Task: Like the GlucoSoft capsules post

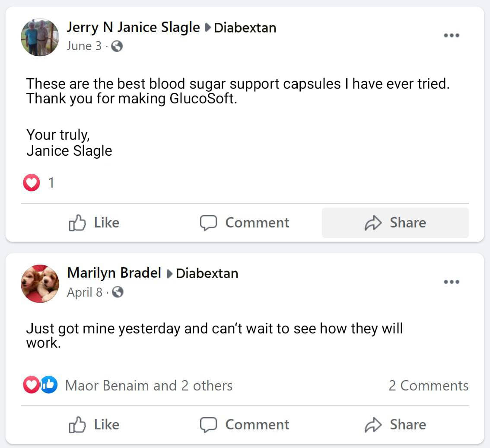Action: tap(94, 223)
